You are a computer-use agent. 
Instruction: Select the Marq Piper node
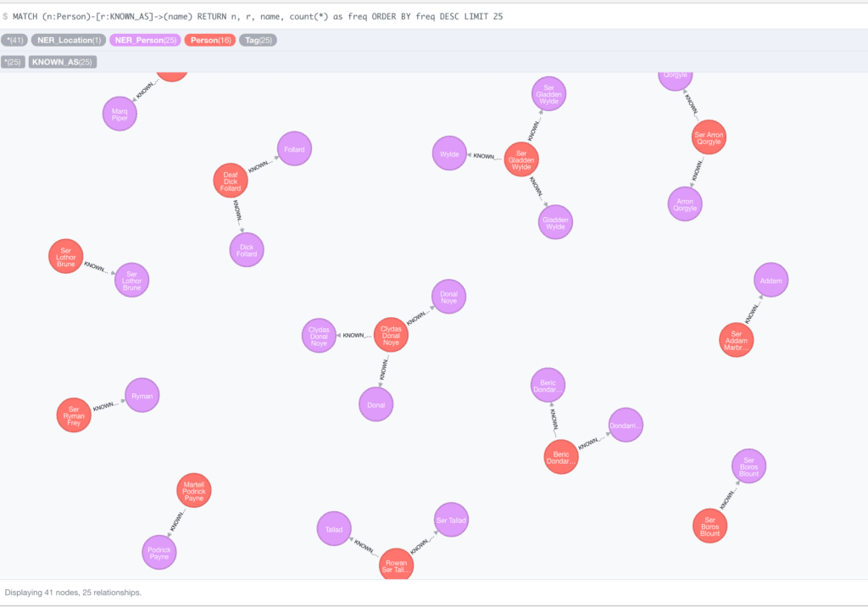(120, 114)
